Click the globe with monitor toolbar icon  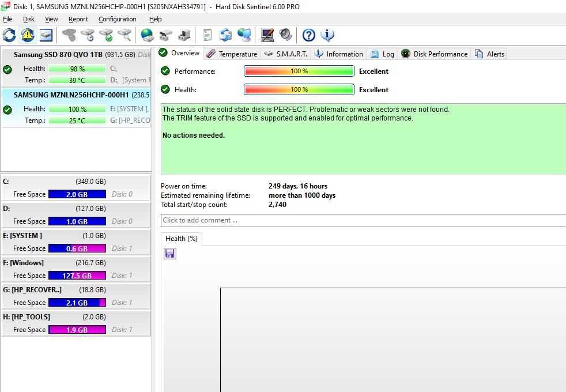(x=244, y=35)
